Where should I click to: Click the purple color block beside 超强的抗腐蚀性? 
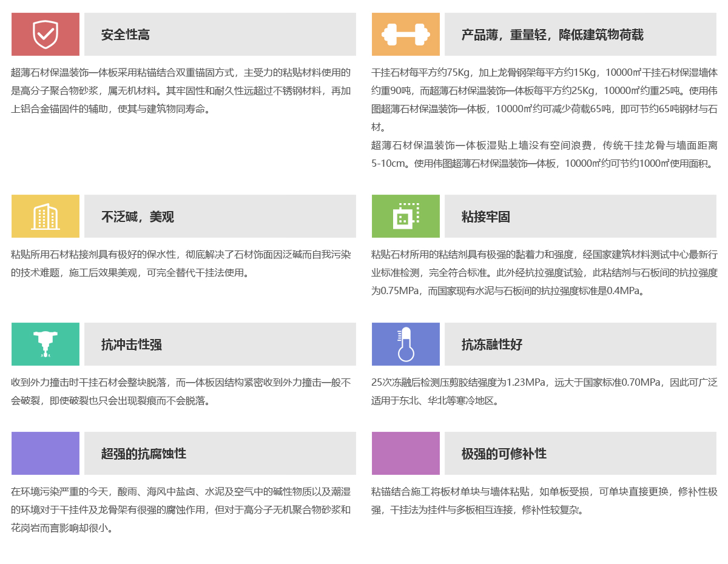tap(45, 453)
